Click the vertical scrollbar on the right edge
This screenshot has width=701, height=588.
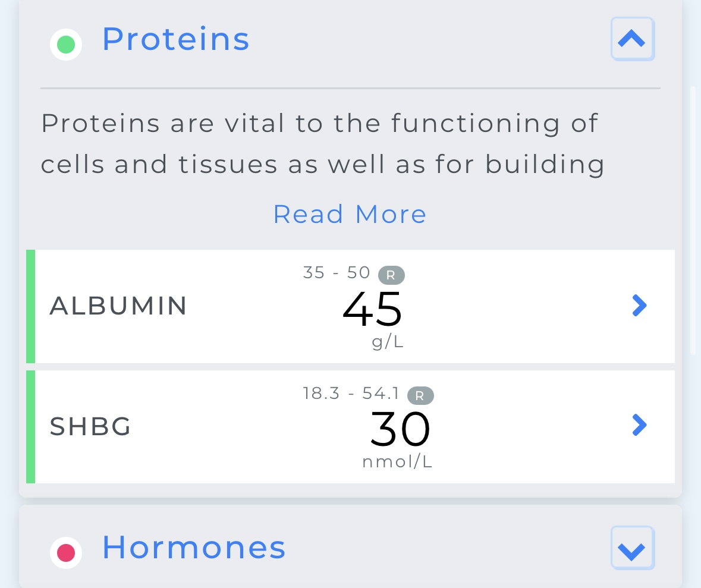[693, 220]
